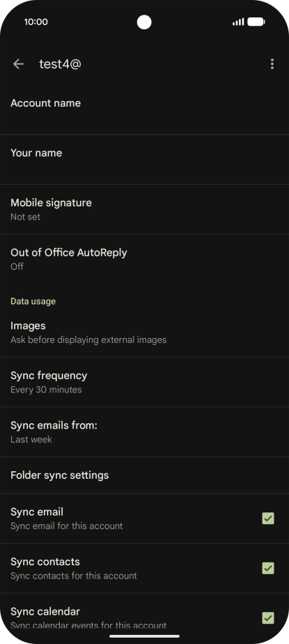Tap the 10:00 clock in status bar
The image size is (289, 644).
click(x=36, y=22)
